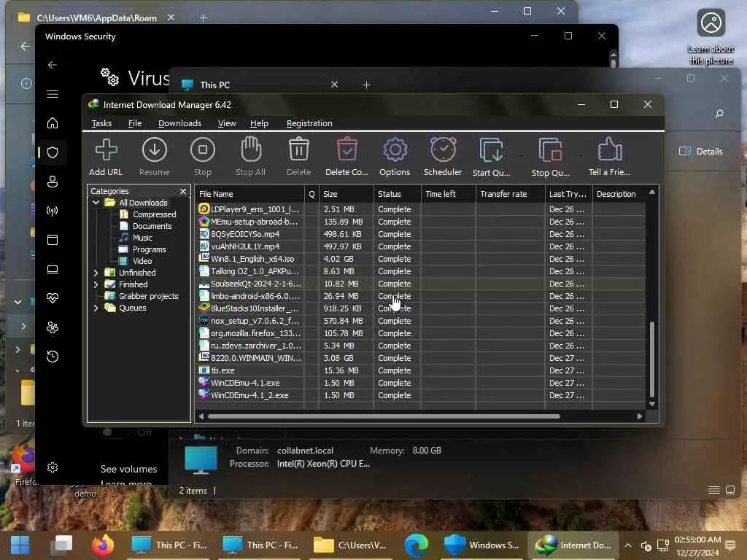Open the Help menu

tap(259, 123)
